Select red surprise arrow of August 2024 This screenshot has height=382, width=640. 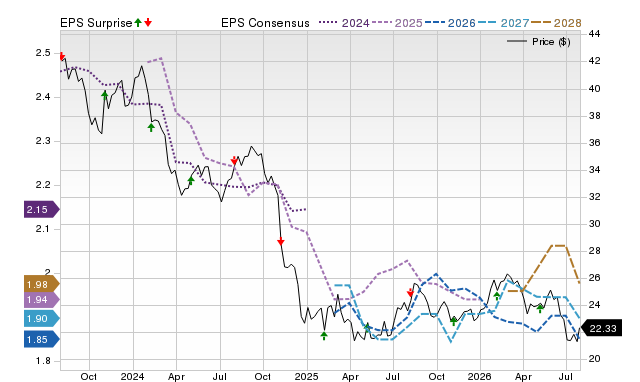click(234, 160)
